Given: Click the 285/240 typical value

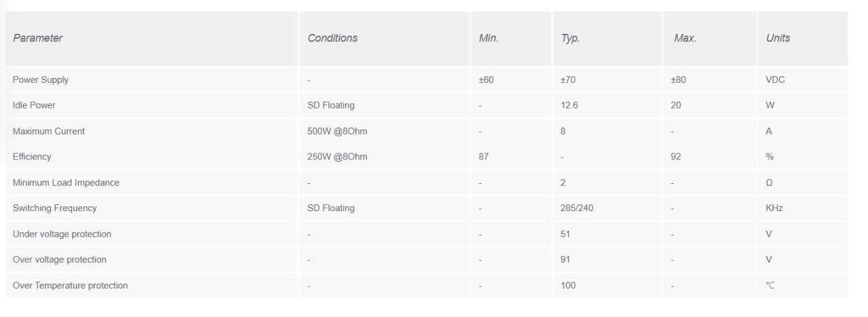Looking at the screenshot, I should point(577,208).
